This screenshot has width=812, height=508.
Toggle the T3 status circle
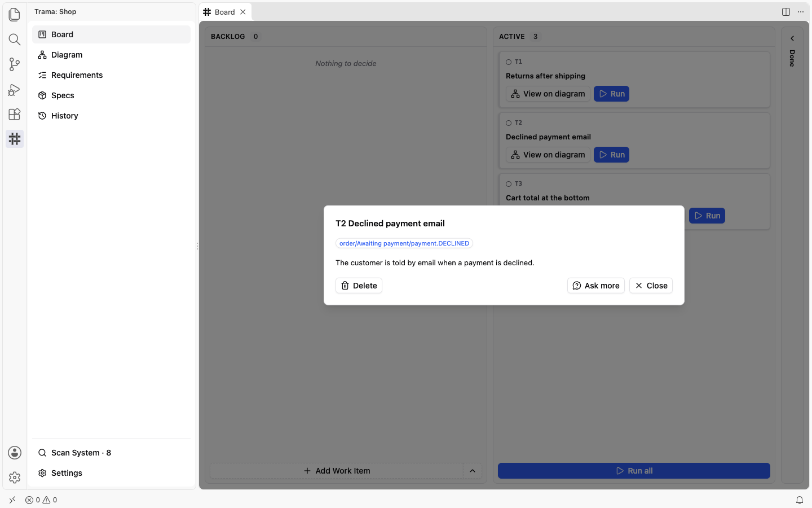click(509, 184)
